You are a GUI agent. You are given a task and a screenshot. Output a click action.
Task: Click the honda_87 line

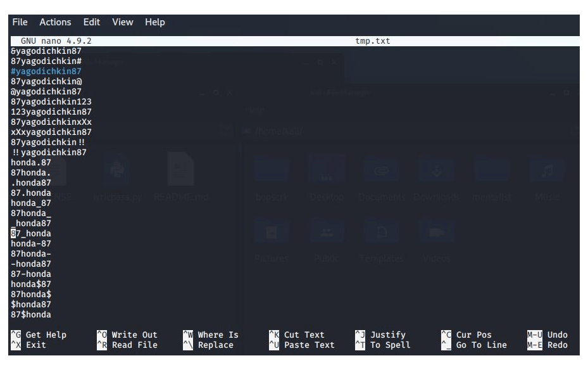point(31,203)
